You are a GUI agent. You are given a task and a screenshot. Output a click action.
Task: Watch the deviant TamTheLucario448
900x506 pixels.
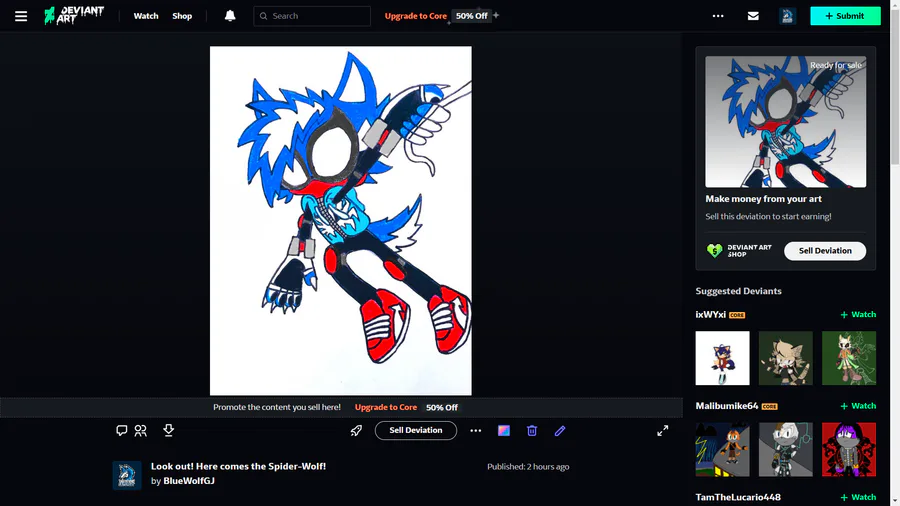coord(858,497)
